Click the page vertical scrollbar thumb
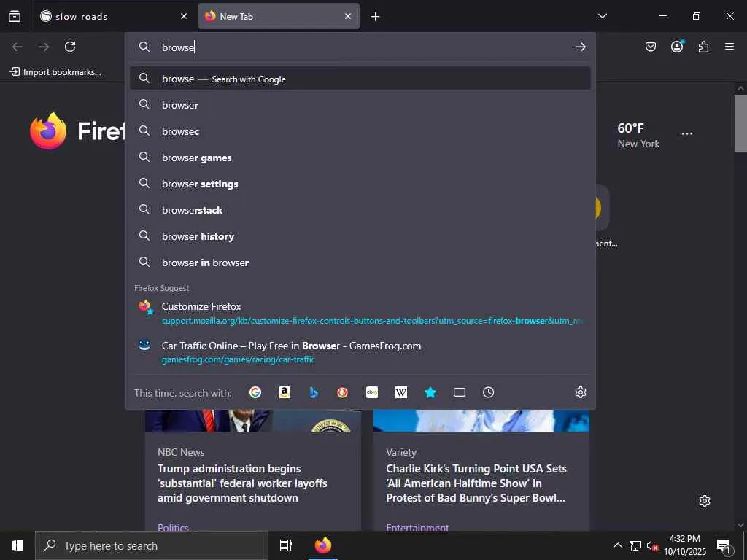Image resolution: width=747 pixels, height=560 pixels. pos(740,122)
